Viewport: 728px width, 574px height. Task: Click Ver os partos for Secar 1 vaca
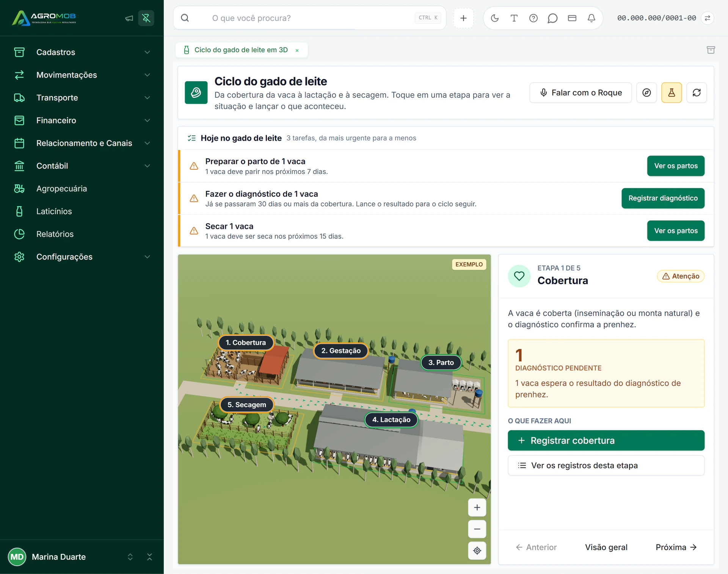[676, 231]
